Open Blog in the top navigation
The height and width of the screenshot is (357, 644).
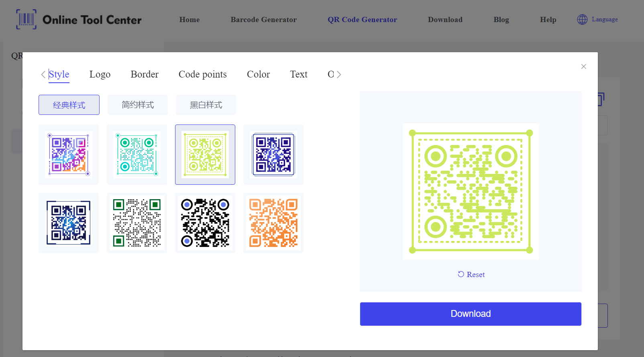click(x=501, y=20)
